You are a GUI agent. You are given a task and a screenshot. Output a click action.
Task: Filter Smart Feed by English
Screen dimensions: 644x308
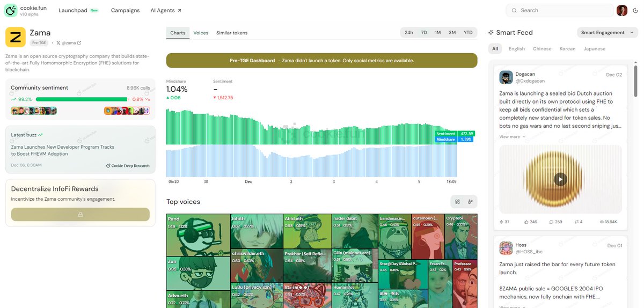pos(517,49)
